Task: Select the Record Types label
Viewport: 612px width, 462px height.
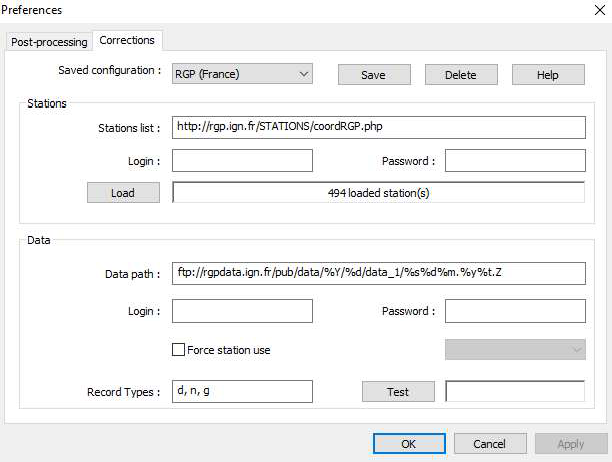Action: click(x=124, y=392)
